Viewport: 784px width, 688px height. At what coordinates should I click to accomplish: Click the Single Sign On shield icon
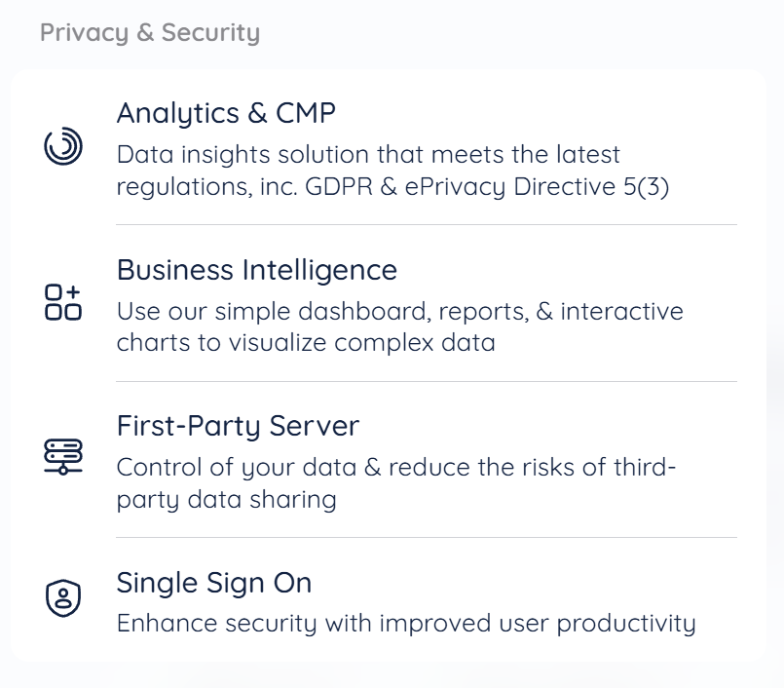point(63,598)
